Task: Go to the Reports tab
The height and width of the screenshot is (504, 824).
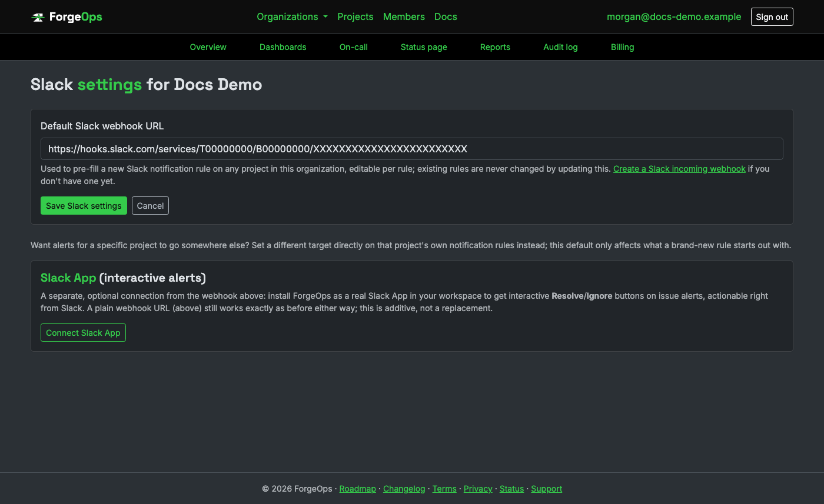Action: [495, 47]
